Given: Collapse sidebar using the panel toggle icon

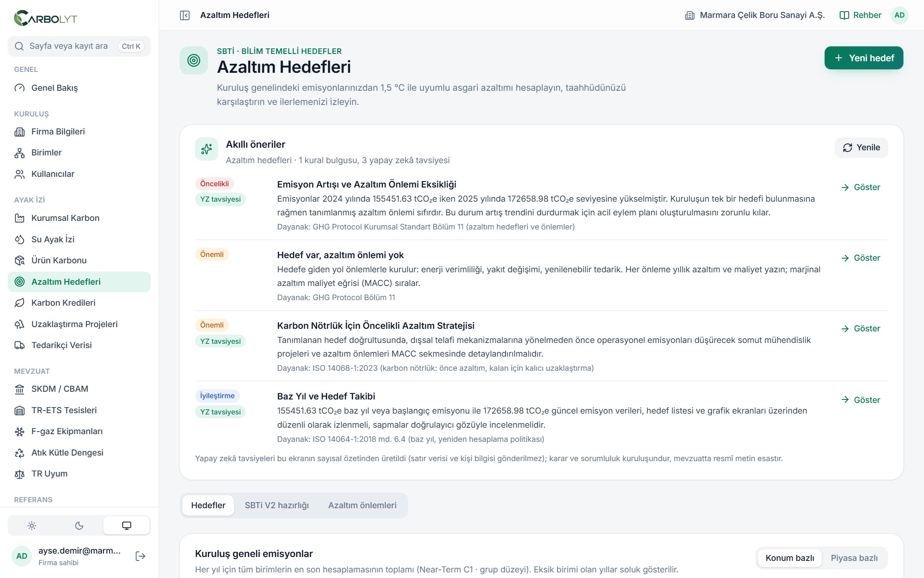Looking at the screenshot, I should coord(185,15).
